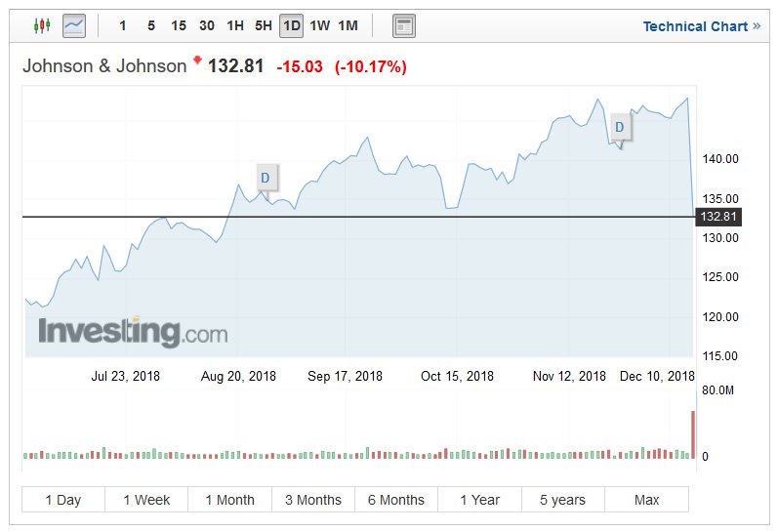The height and width of the screenshot is (532, 778).
Task: Click the Dec 10, 2018 date label
Action: pos(657,376)
